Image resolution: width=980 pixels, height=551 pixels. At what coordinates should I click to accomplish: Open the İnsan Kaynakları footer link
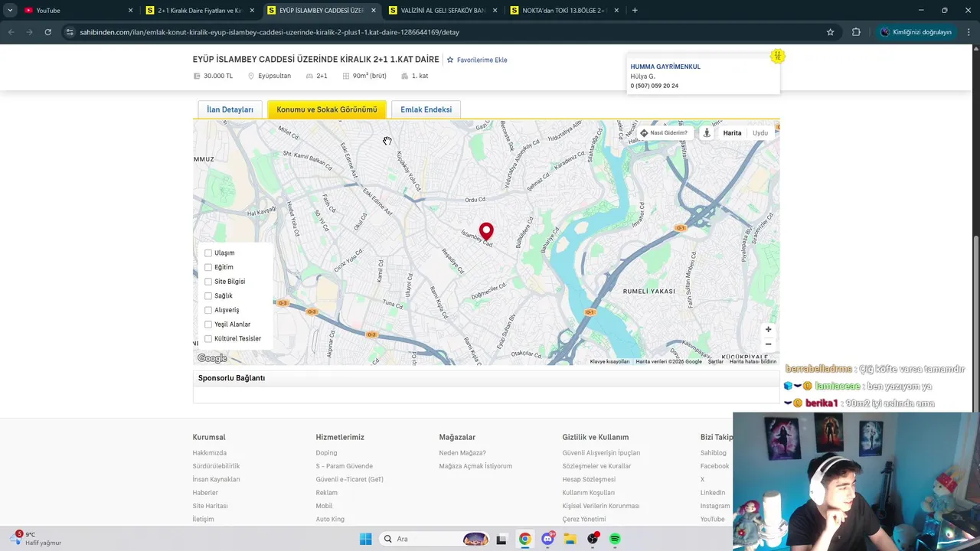tap(216, 480)
